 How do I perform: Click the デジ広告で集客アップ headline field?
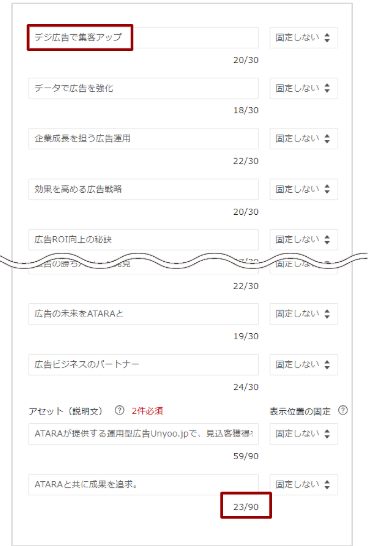(x=143, y=38)
